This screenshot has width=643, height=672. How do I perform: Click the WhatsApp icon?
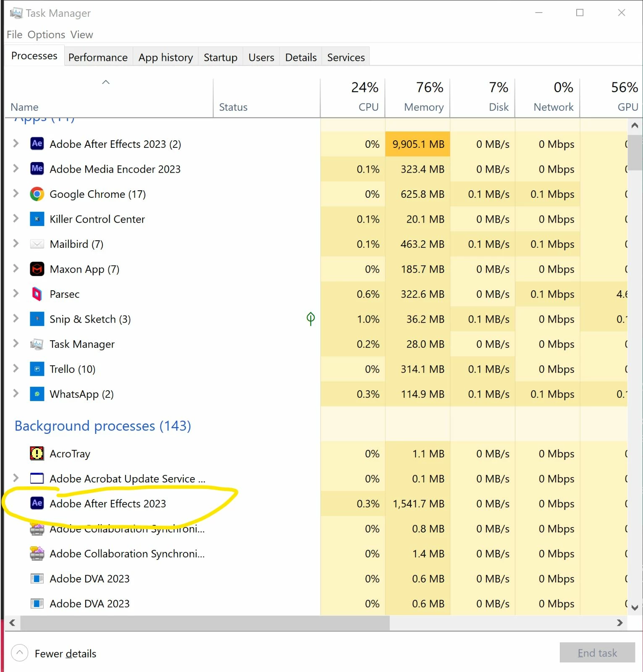click(x=37, y=394)
